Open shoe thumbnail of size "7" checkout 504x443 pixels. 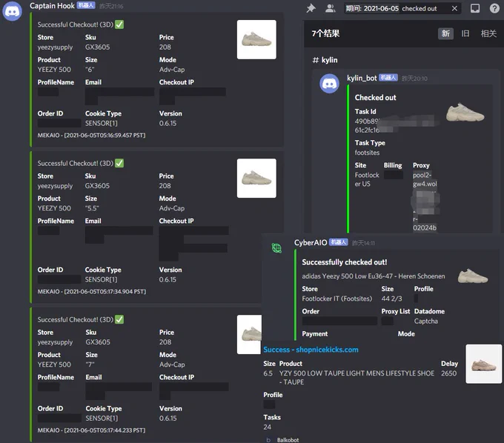coord(250,334)
